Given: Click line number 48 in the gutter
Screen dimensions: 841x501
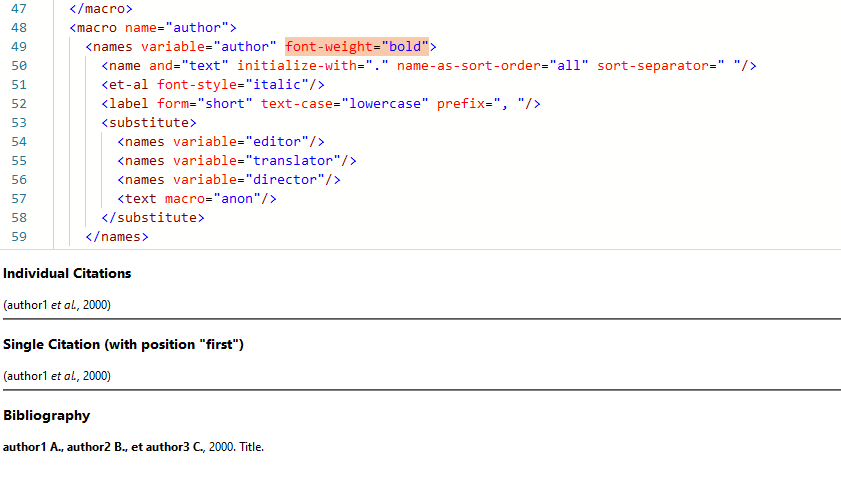Looking at the screenshot, I should coord(19,27).
